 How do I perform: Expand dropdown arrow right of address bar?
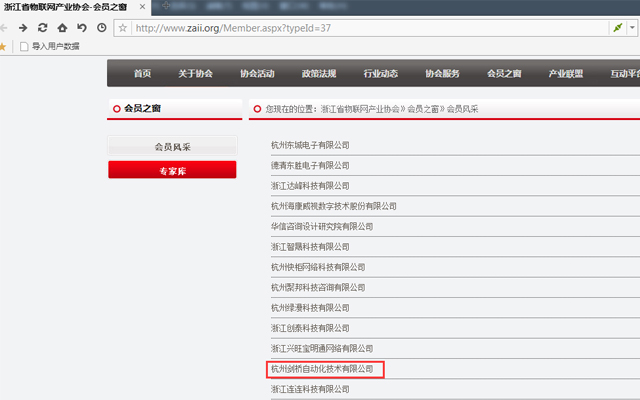[632, 28]
